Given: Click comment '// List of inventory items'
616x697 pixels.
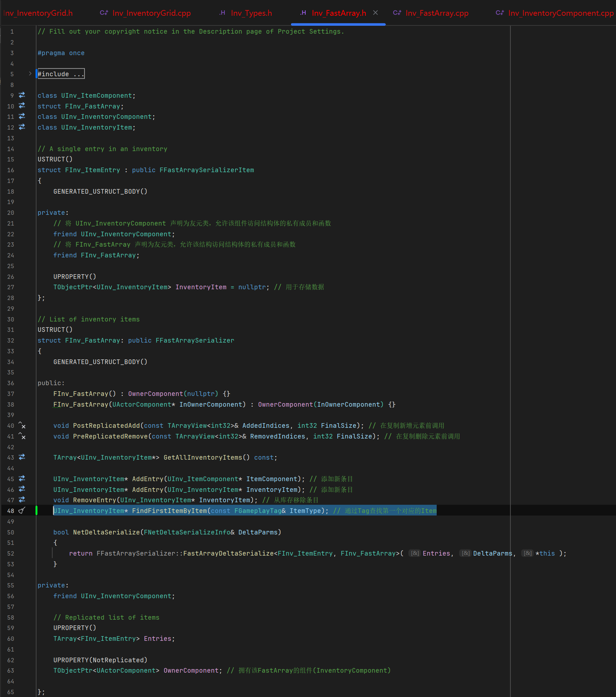Looking at the screenshot, I should (x=89, y=319).
